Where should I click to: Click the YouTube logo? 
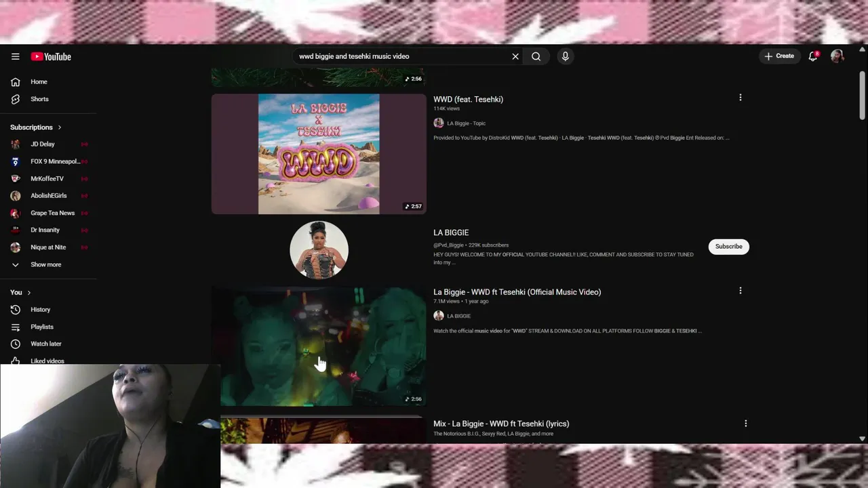pos(51,56)
